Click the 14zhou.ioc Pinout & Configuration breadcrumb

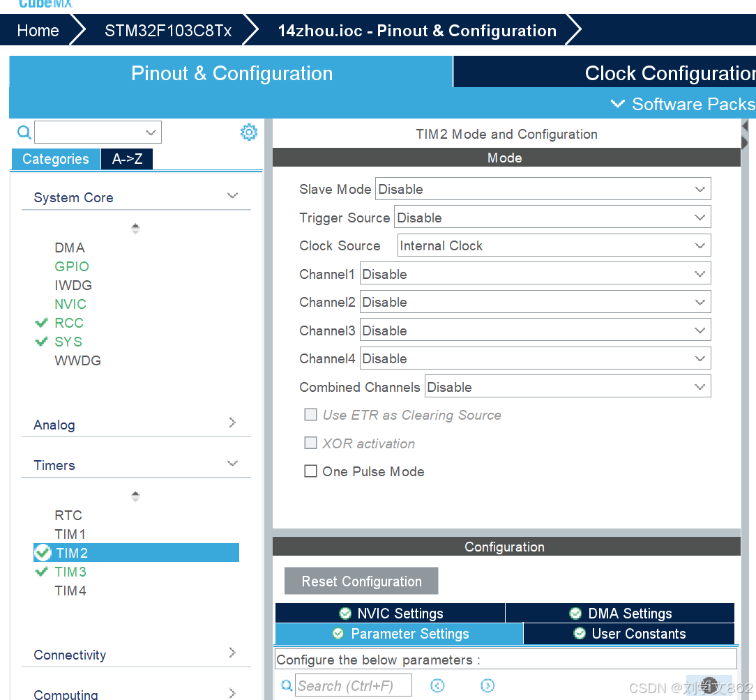pyautogui.click(x=417, y=31)
